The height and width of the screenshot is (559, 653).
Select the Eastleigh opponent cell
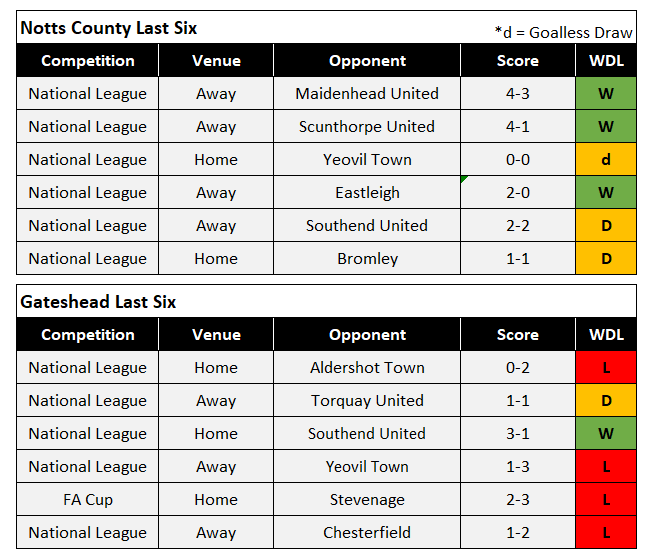coord(367,193)
